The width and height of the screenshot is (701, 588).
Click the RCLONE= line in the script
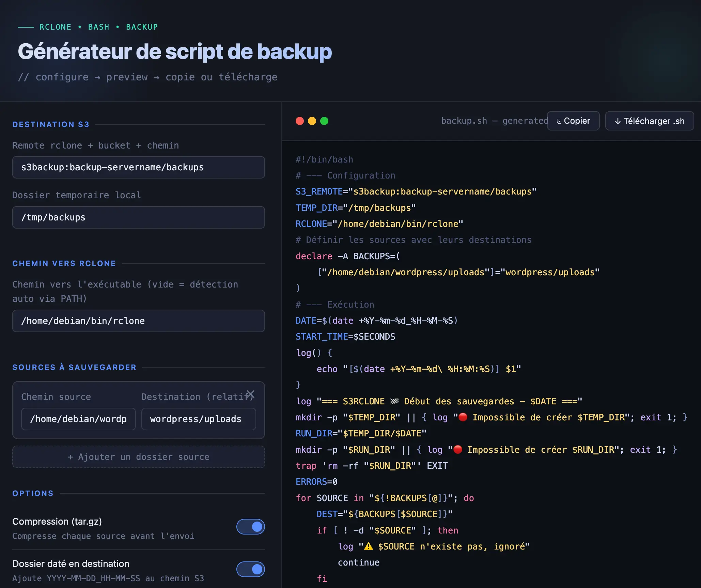379,224
